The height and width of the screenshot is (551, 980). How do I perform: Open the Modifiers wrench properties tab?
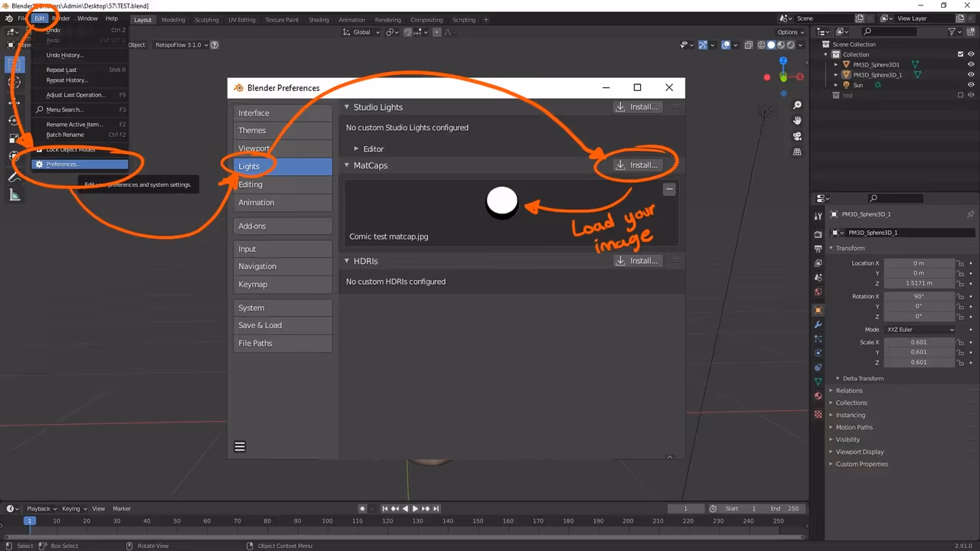[818, 324]
